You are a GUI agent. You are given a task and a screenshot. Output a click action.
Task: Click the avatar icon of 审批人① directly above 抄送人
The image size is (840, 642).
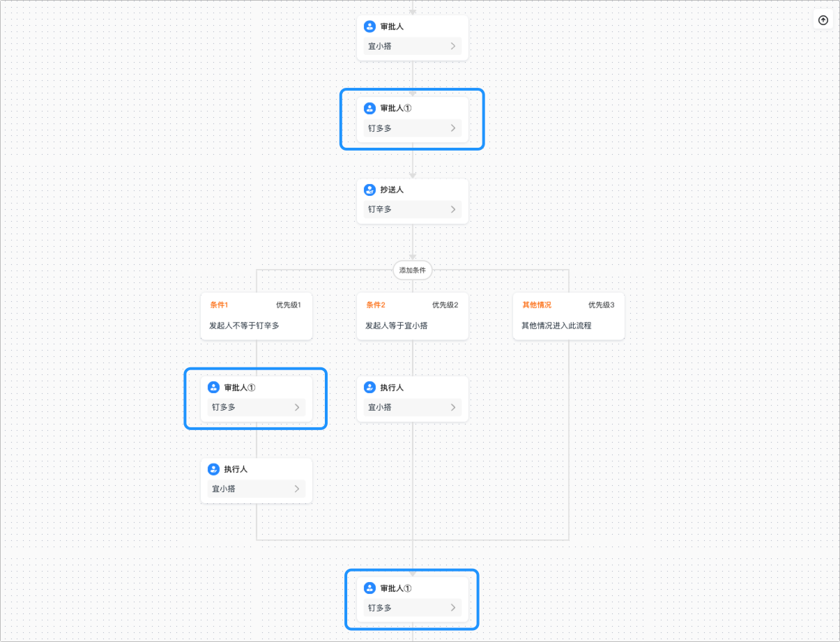tap(369, 109)
